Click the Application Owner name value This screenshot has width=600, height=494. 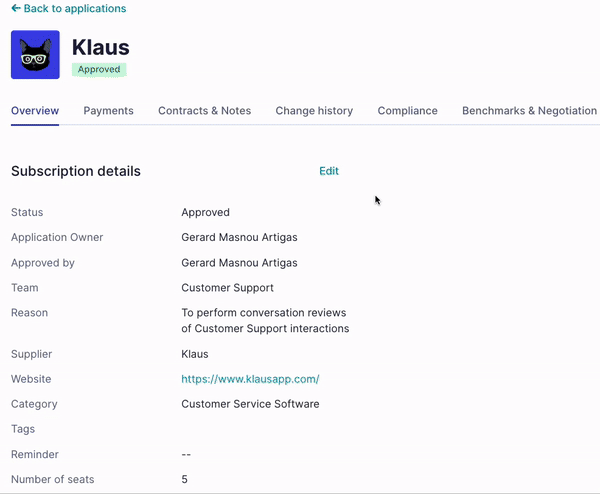[239, 237]
